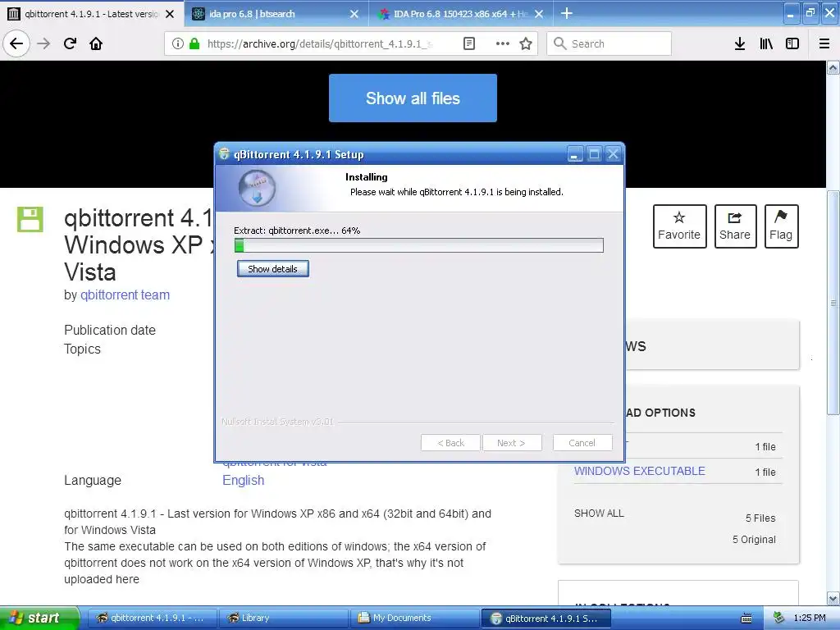Click the Topics label
840x630 pixels.
[x=82, y=349]
